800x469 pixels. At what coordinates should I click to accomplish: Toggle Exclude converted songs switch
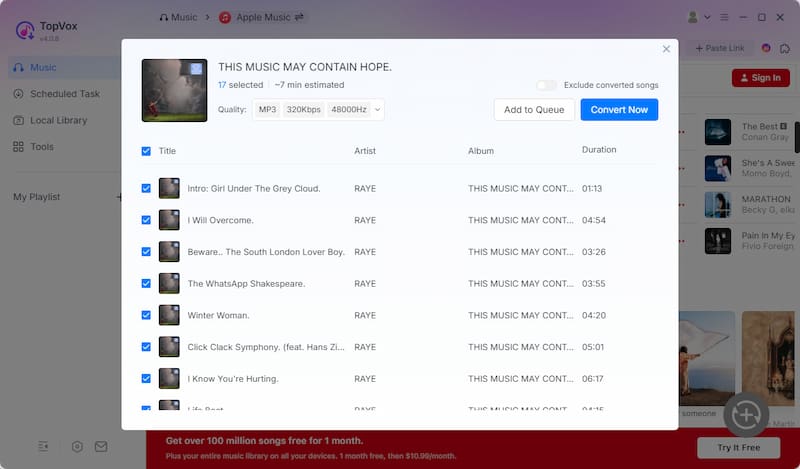coord(546,85)
